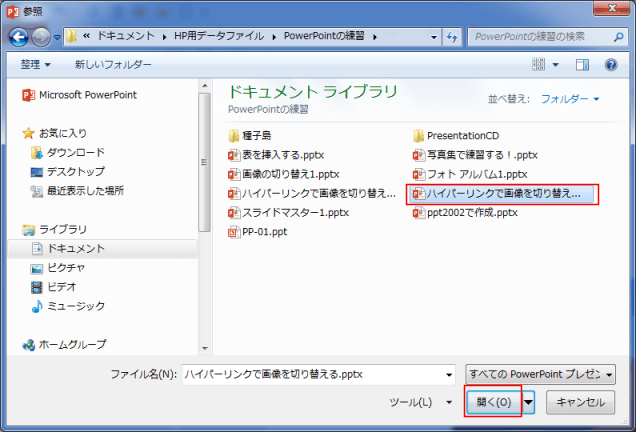Select ドキュメント library in navigation pane
The width and height of the screenshot is (636, 432).
click(x=103, y=249)
